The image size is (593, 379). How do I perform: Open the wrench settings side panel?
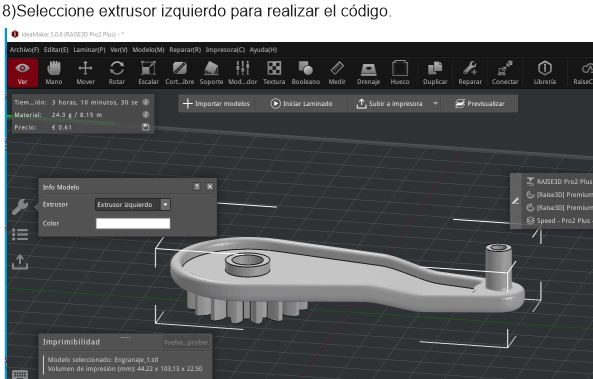point(20,207)
